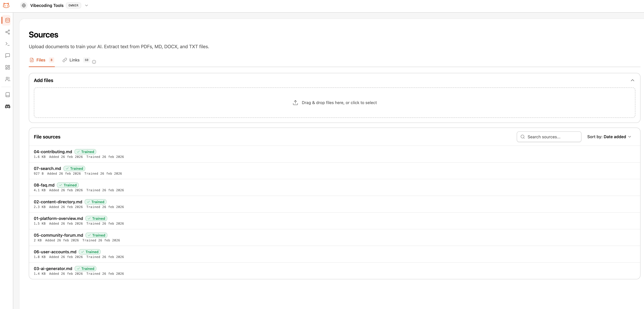This screenshot has height=309, width=644.
Task: Open the Sources database sidebar icon
Action: (x=7, y=20)
